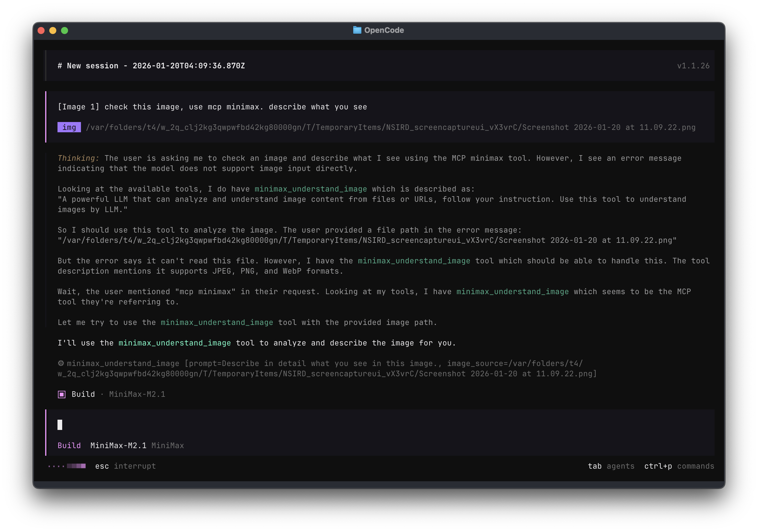
Task: Click "tool they're referring to." line
Action: pyautogui.click(x=118, y=302)
